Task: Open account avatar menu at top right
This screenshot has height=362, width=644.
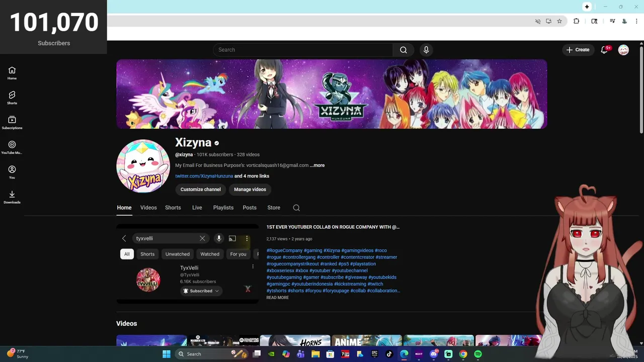Action: click(623, 50)
